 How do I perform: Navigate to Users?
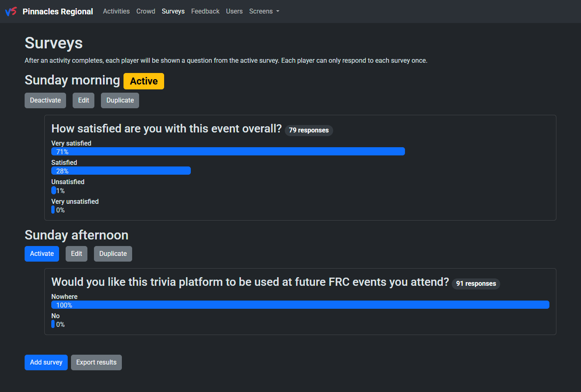coord(234,11)
